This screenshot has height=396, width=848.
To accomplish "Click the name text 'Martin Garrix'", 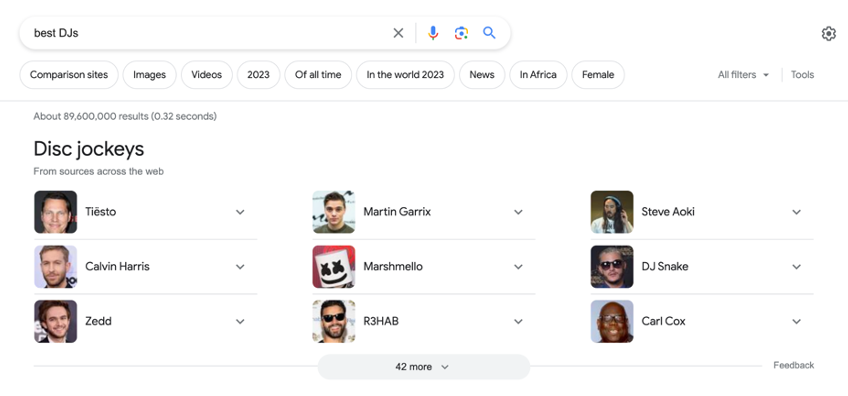I will click(397, 212).
